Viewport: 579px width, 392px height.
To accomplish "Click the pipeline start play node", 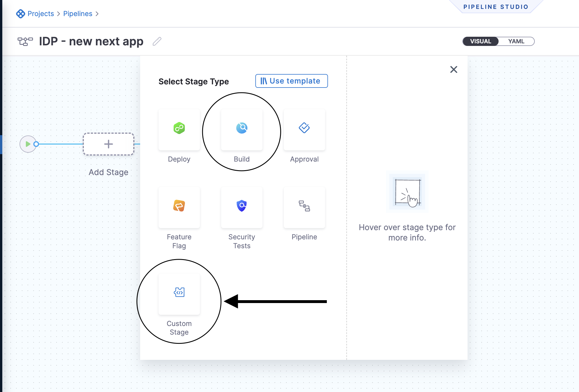I will tap(28, 144).
